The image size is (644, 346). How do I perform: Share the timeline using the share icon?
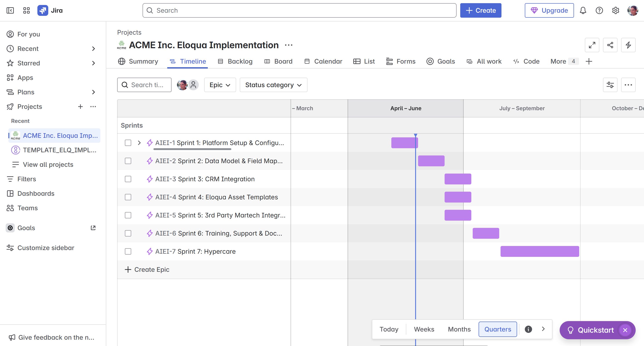click(610, 45)
